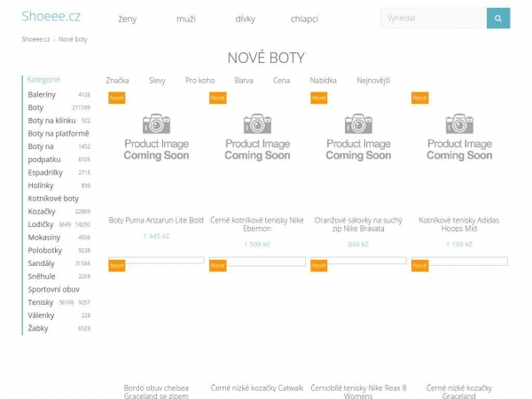Screen dimensions: 532x399
Task: Open the Sandály category
Action: point(41,263)
